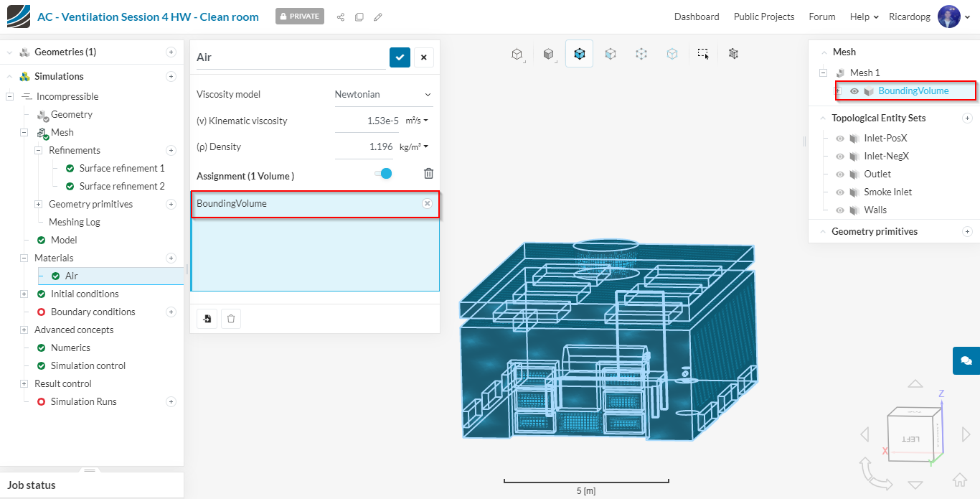Hide the Outlet entity set
Viewport: 980px width, 499px height.
coord(840,174)
